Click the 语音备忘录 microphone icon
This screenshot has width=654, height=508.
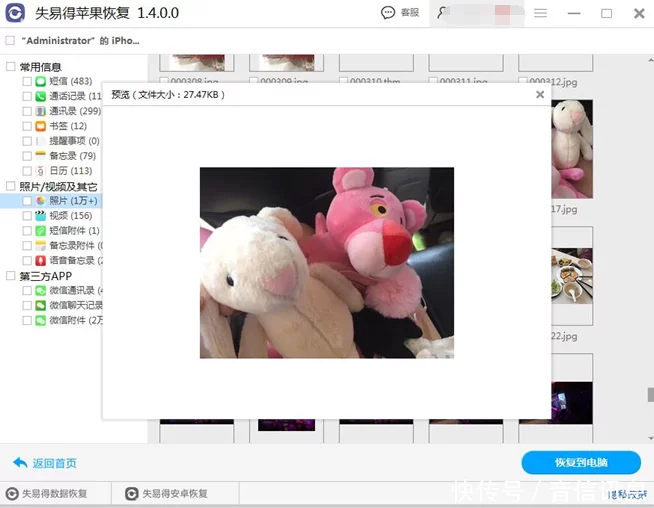(x=40, y=260)
